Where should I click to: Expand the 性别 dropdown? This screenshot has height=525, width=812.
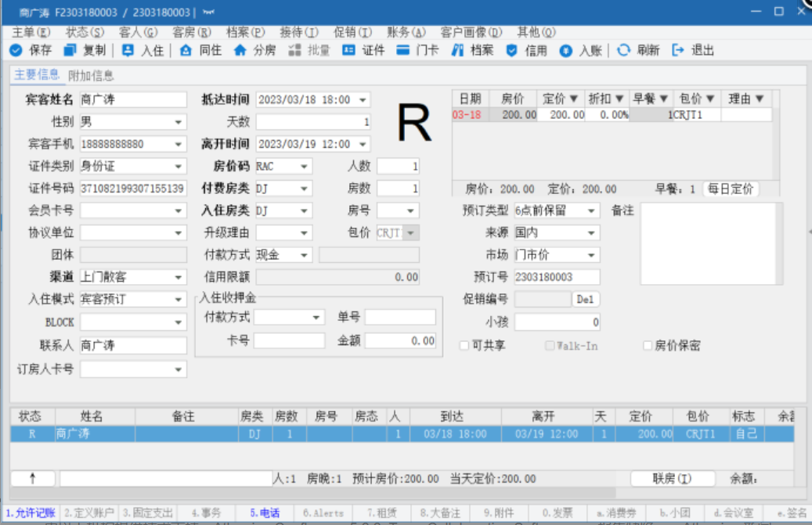coord(179,122)
